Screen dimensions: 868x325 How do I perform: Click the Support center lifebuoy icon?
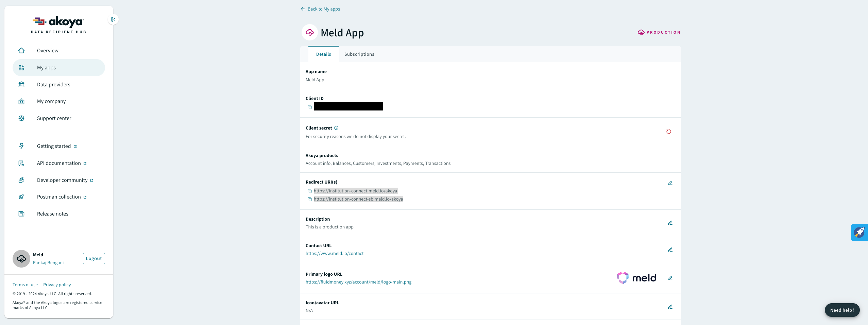click(21, 118)
